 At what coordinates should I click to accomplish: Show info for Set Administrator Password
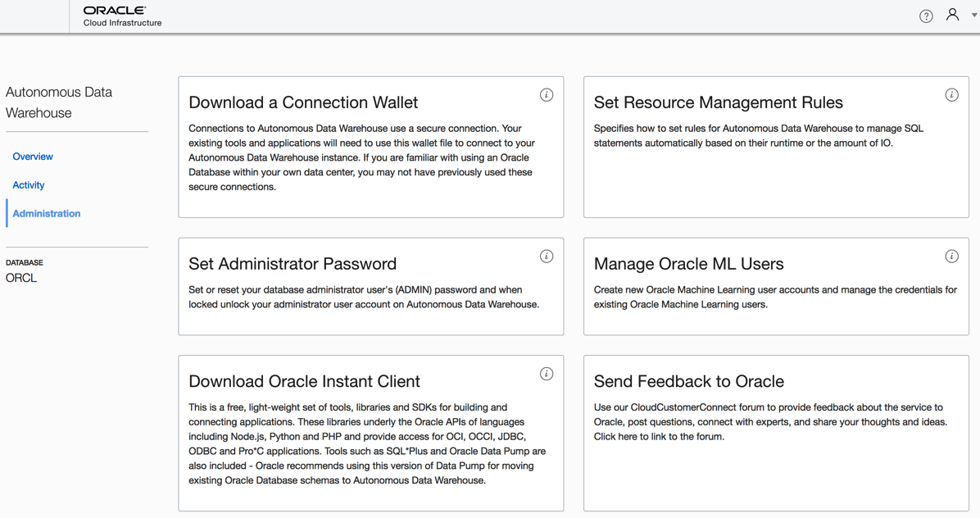[x=547, y=257]
